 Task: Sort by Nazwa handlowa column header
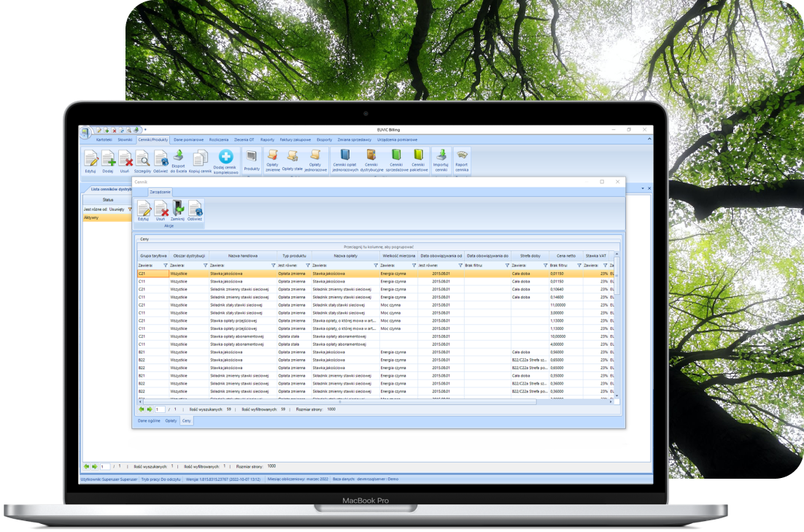242,255
